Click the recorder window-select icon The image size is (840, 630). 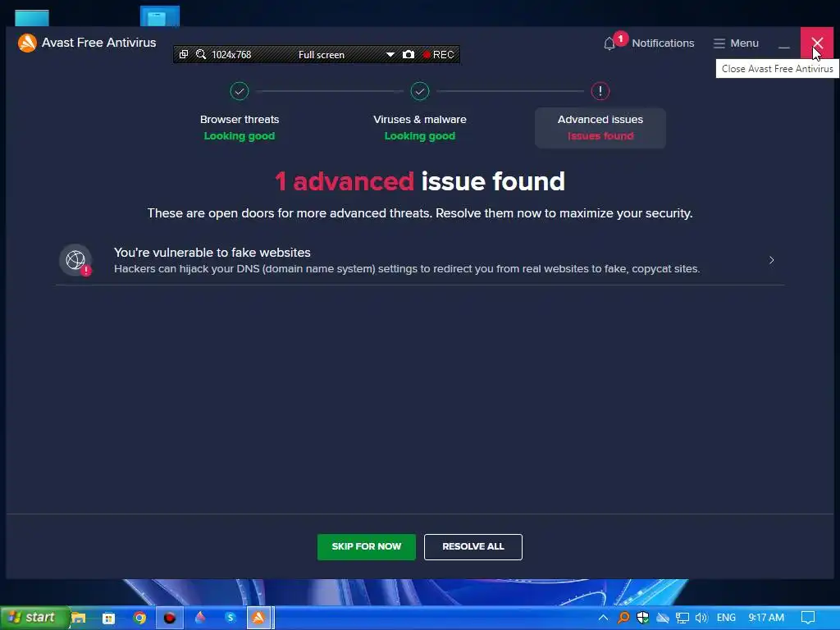(183, 54)
